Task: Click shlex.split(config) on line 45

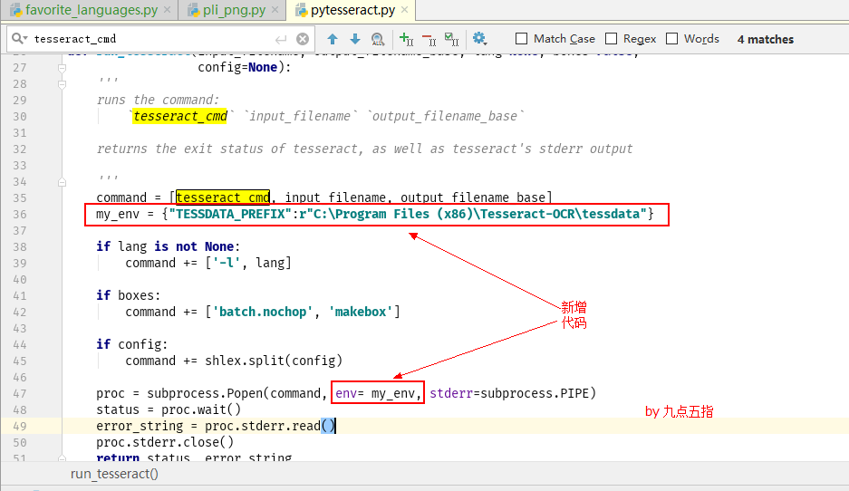Action: click(273, 361)
